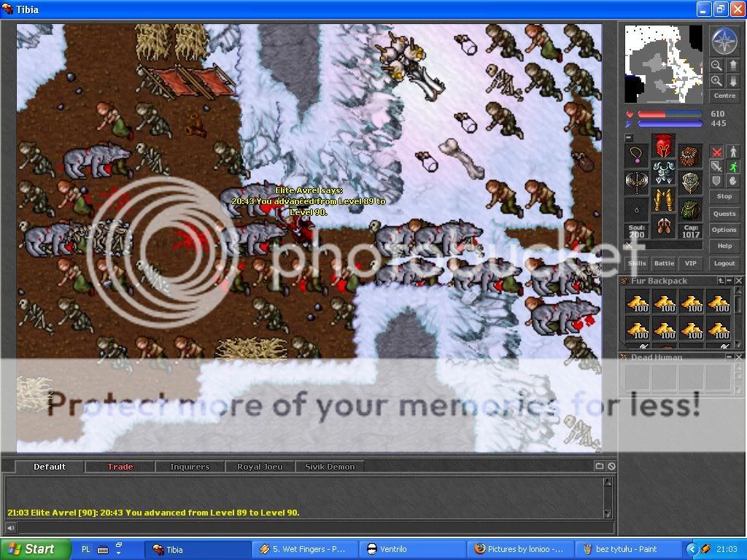
Task: Zoom in the minimap
Action: (716, 81)
